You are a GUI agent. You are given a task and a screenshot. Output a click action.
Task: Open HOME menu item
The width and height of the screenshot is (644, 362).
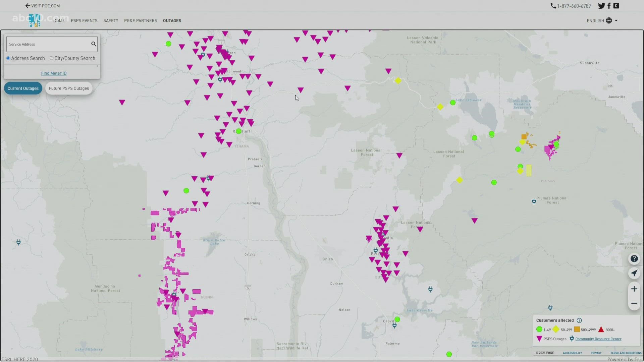point(59,20)
